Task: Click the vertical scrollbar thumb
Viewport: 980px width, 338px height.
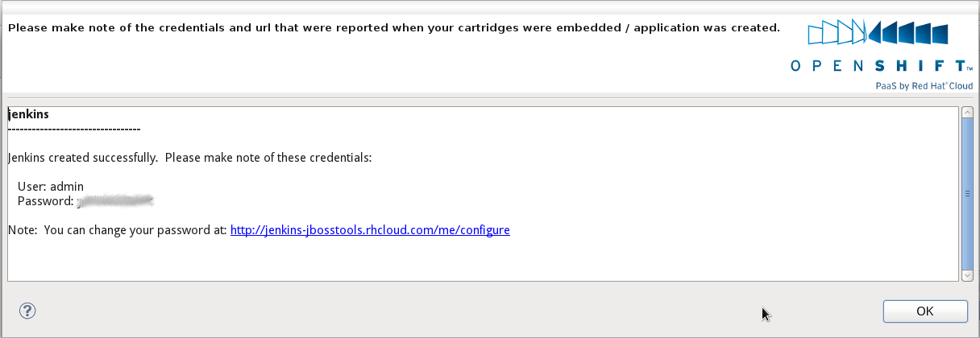Action: point(968,193)
